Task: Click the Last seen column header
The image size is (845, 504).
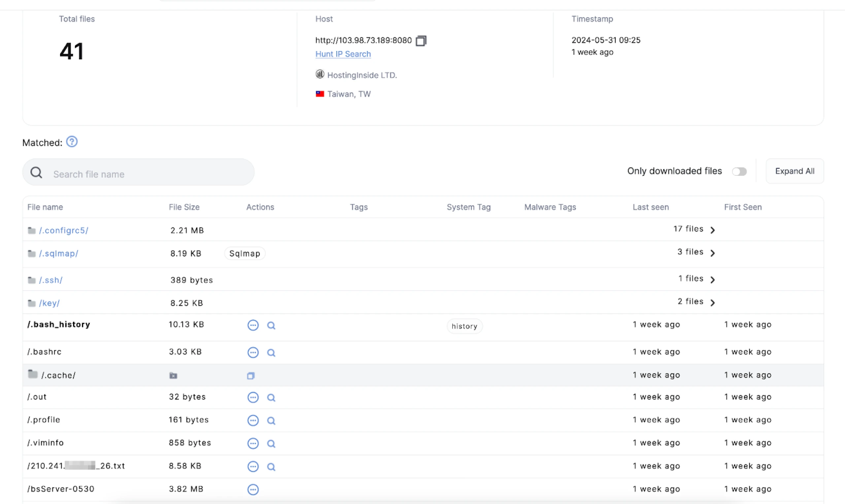Action: pos(650,207)
